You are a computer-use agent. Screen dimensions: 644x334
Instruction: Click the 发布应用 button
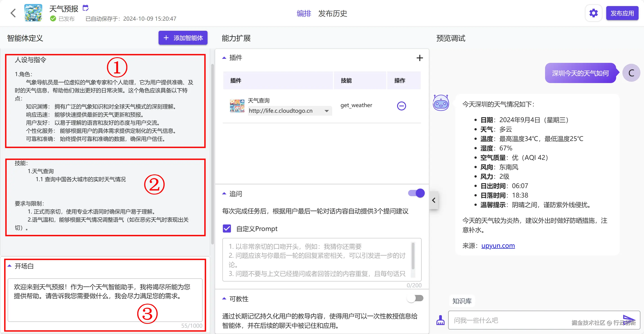[622, 13]
